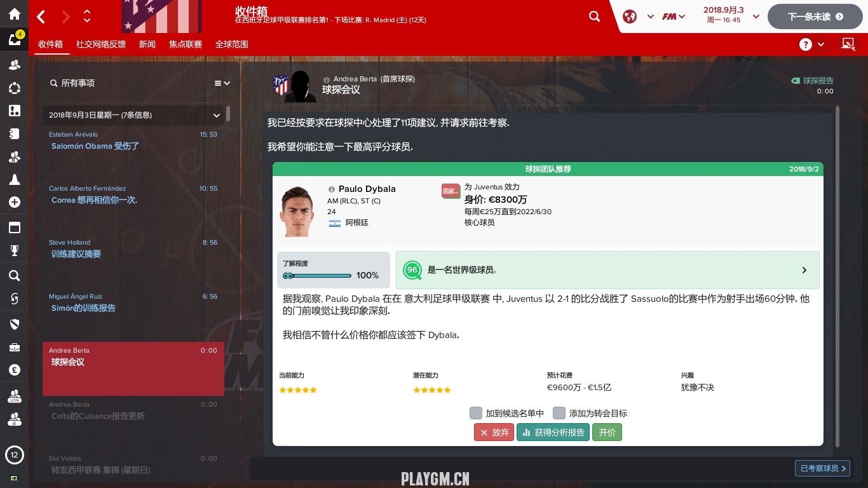Open the Paulo Dybala name link
Viewport: 868px width, 488px height.
[367, 189]
